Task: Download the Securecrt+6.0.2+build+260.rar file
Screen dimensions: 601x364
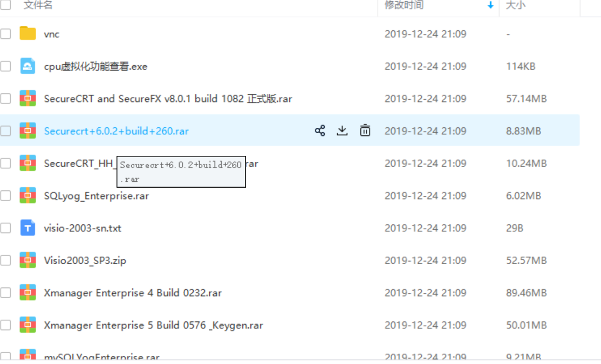Action: [x=342, y=131]
